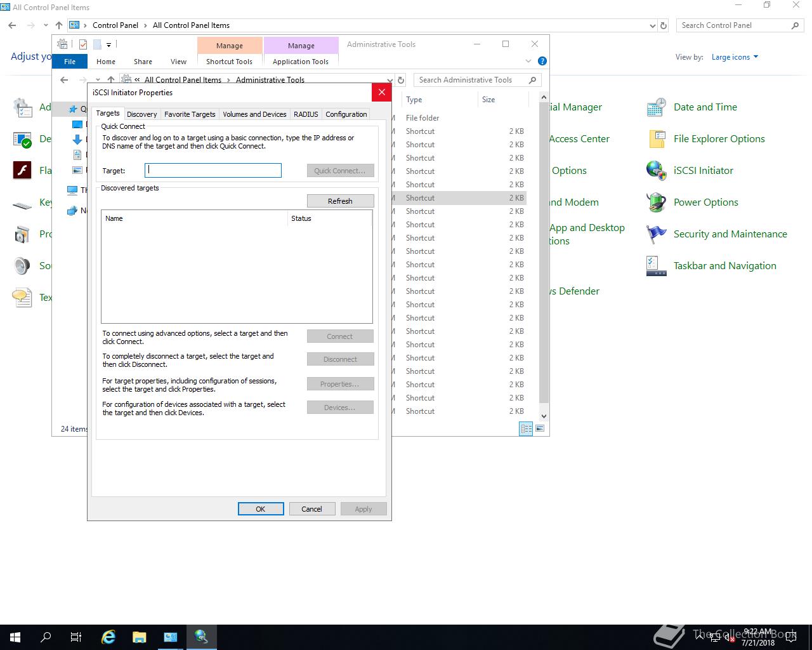Open File menu in Administrative Tools window
The width and height of the screenshot is (812, 650).
(x=70, y=62)
